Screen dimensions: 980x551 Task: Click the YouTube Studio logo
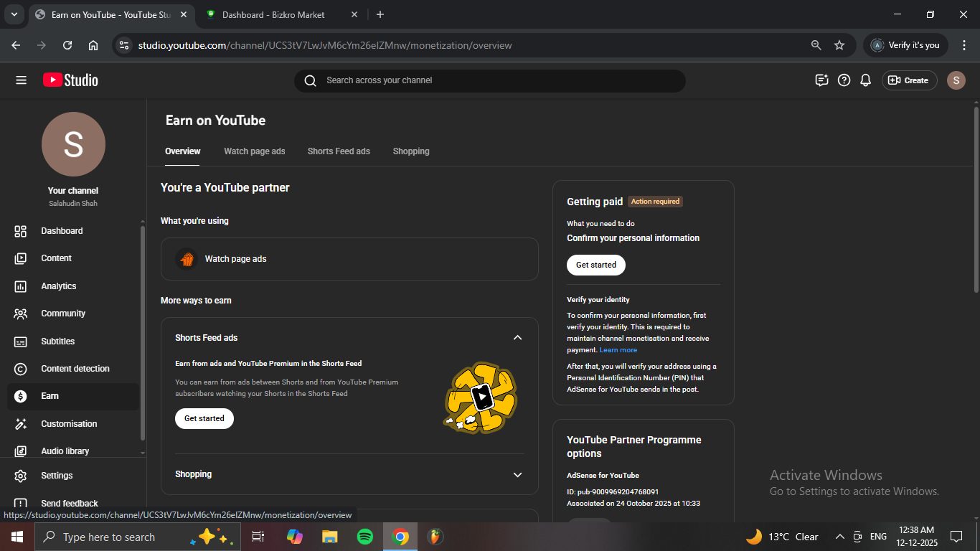coord(70,80)
